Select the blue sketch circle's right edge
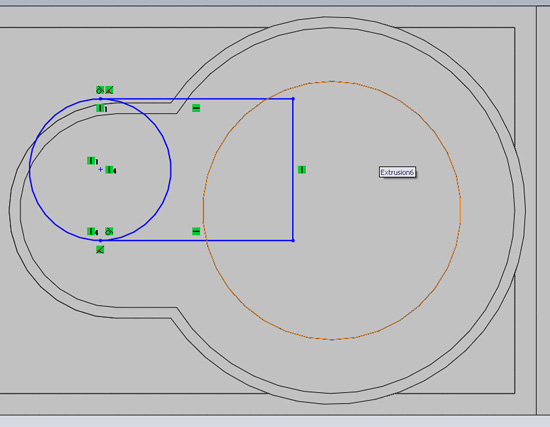Viewport: 550px width, 427px height. [171, 170]
